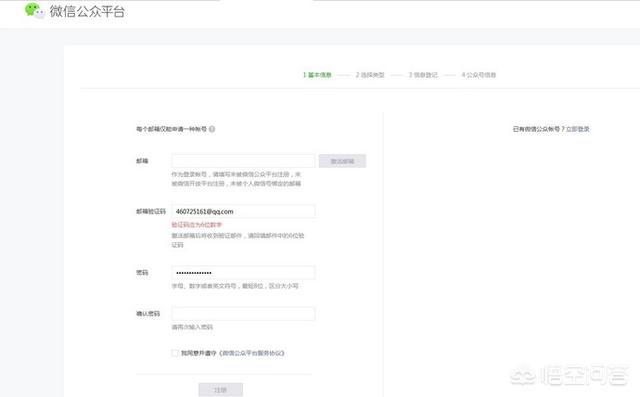Click the 确认密码 input field
640x397 pixels.
(x=243, y=313)
